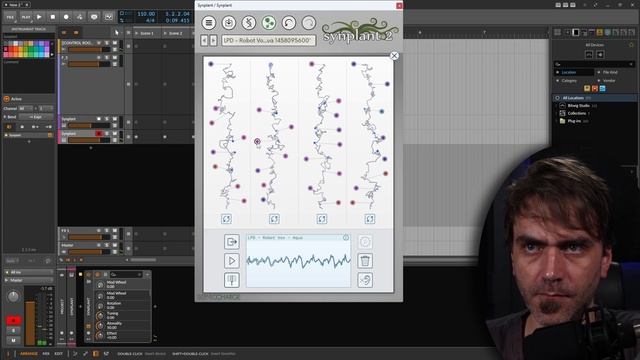Adjust the selected Synplant track volume fader
The image size is (640, 360).
(x=89, y=140)
